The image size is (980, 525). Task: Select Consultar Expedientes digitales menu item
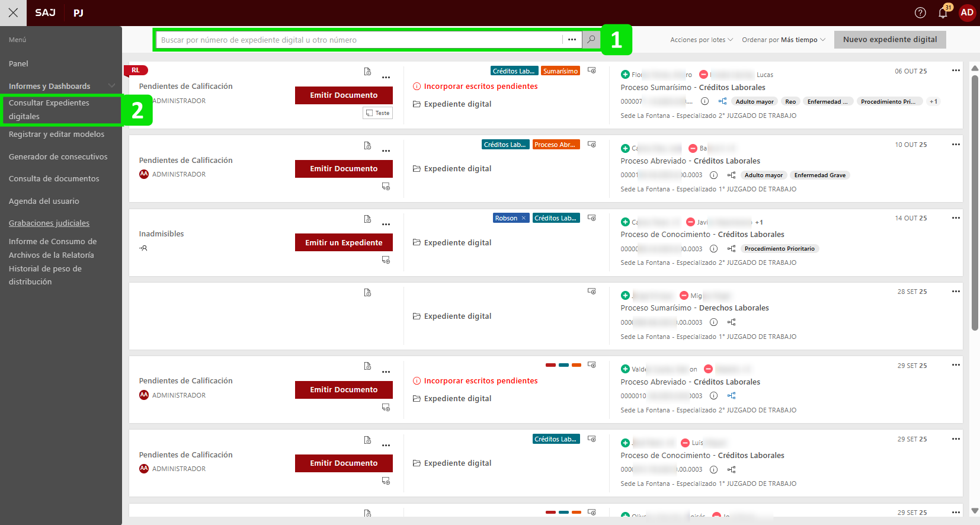(49, 110)
